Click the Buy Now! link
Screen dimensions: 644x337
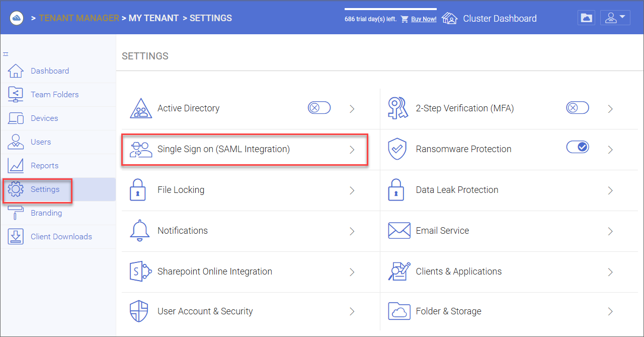point(424,19)
